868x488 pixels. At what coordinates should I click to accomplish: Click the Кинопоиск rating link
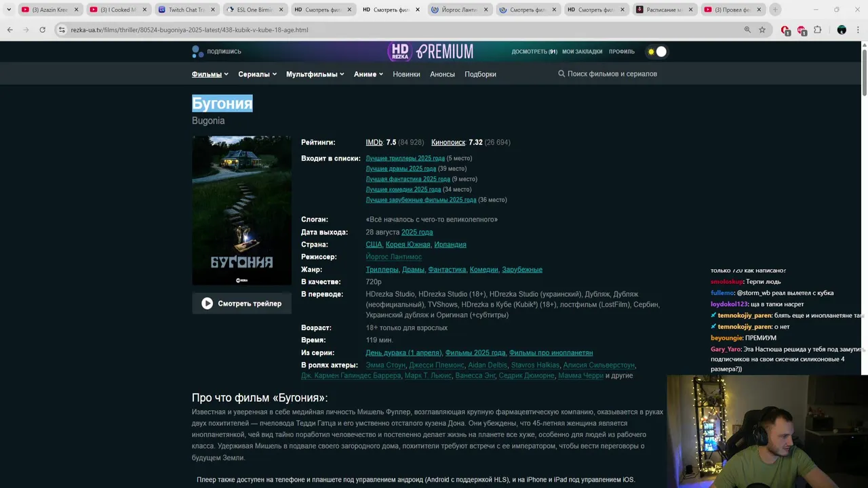(448, 142)
